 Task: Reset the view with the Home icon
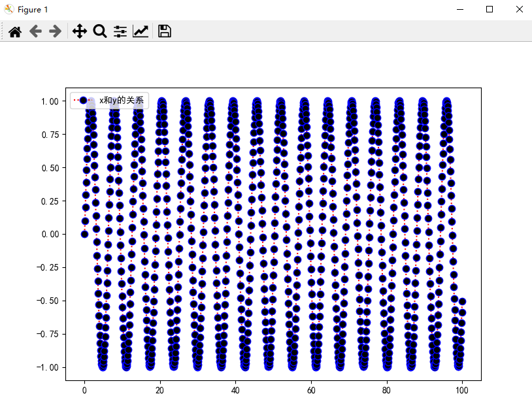pyautogui.click(x=14, y=31)
